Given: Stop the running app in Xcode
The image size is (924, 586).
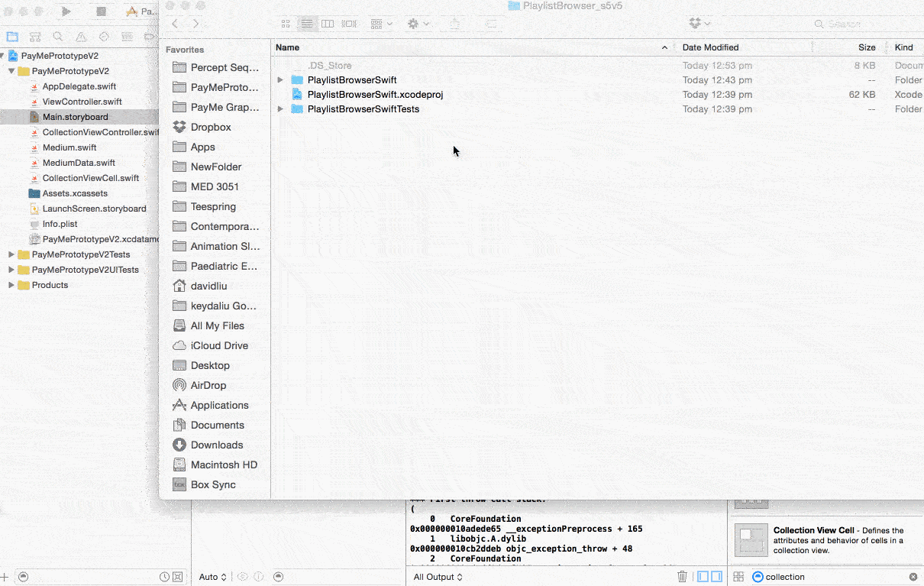Looking at the screenshot, I should tap(101, 11).
